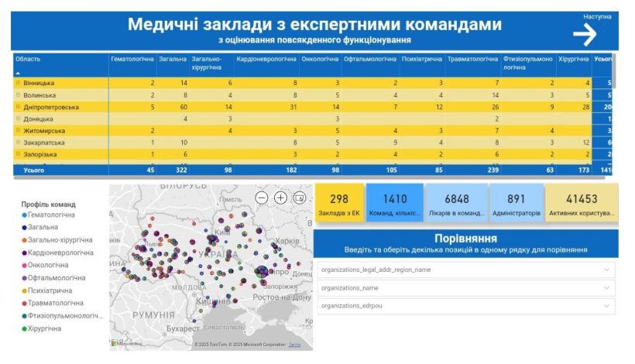Click the table's vertical scrollbar
This screenshot has height=364, width=635.
click(x=614, y=70)
